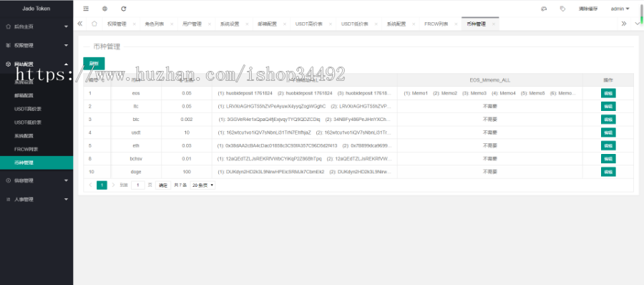This screenshot has height=285, width=644.
Task: Close the USDT高价表 tab
Action: [331, 24]
